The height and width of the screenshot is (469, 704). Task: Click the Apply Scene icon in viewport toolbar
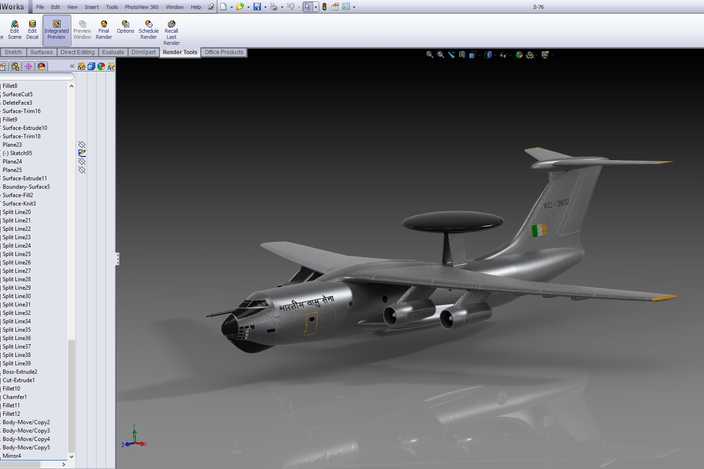pos(530,55)
